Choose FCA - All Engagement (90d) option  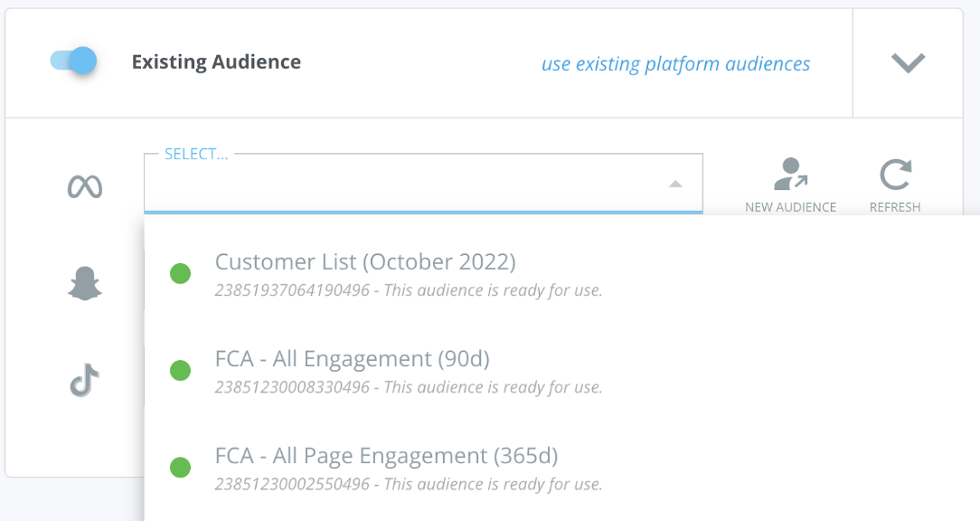tap(562, 371)
